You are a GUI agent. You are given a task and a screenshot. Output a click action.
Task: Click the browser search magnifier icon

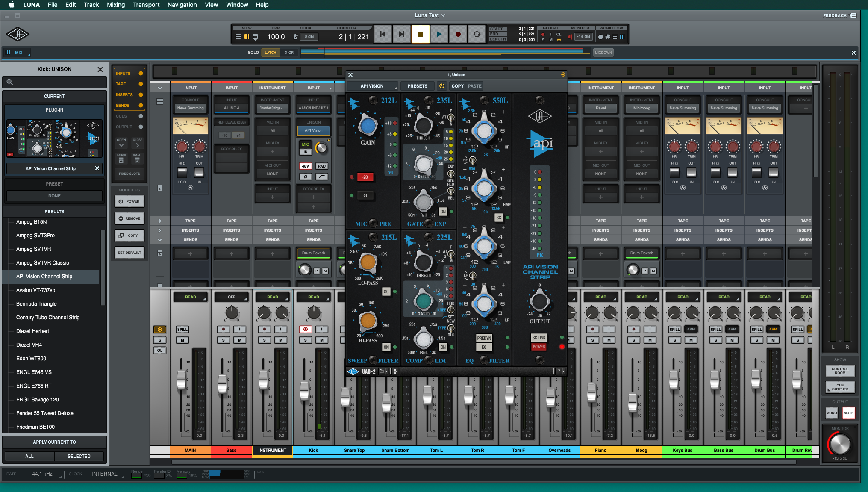coord(9,82)
